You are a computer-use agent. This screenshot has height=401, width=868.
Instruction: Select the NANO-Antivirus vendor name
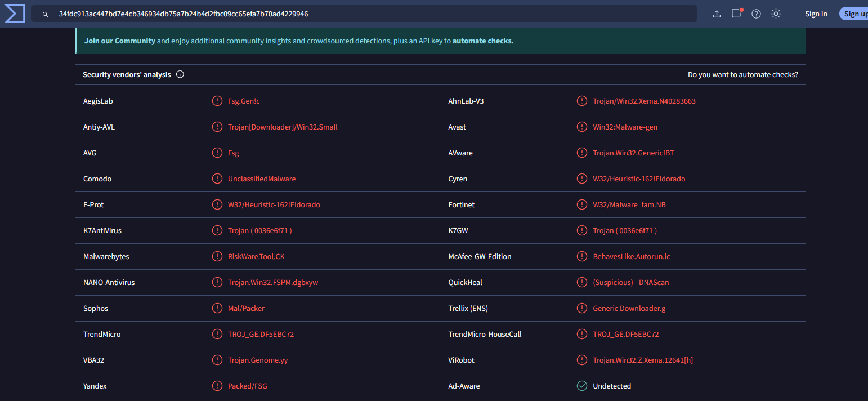[x=109, y=282]
